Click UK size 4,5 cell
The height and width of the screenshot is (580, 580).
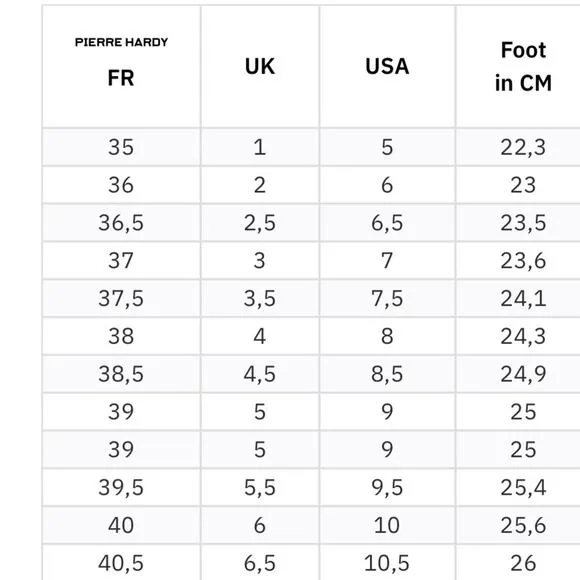click(x=260, y=374)
